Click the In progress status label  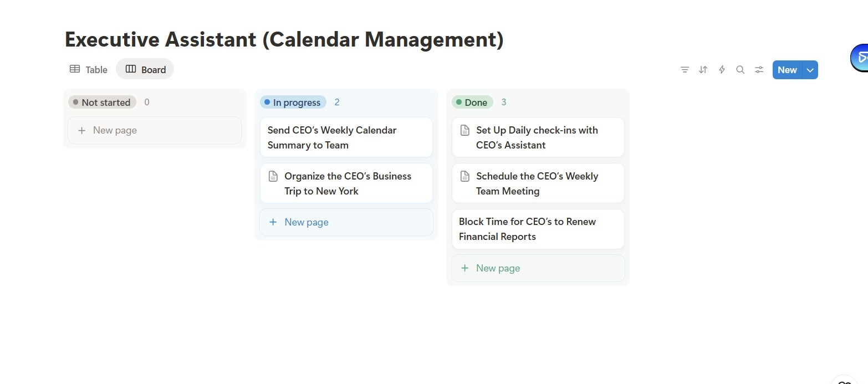[293, 103]
